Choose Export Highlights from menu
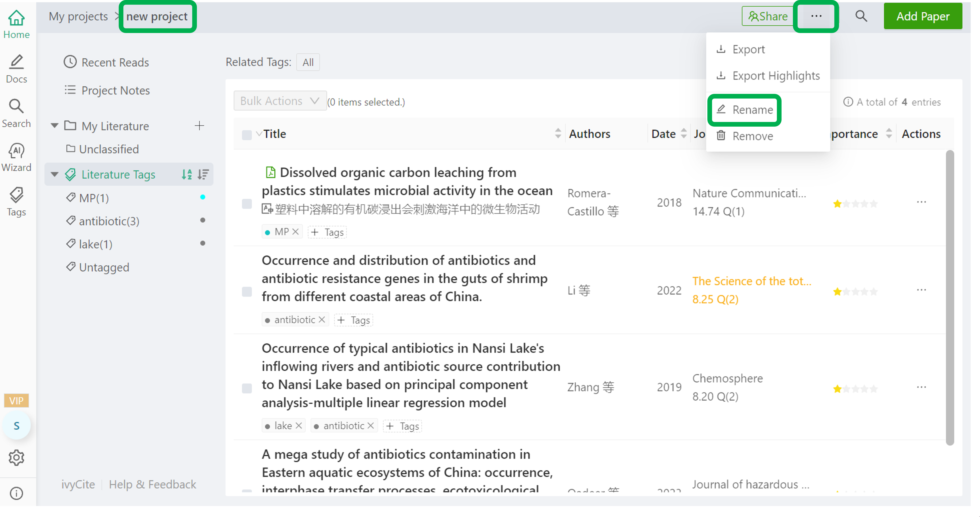 [768, 76]
